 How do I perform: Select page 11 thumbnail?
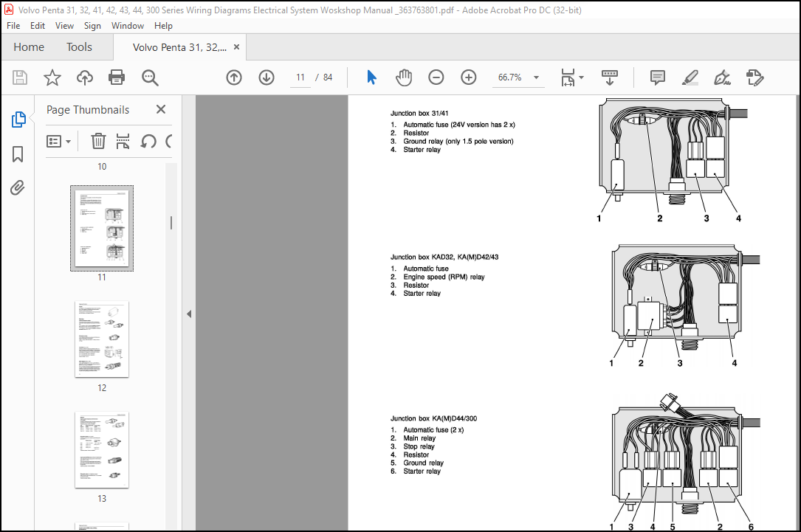click(102, 228)
